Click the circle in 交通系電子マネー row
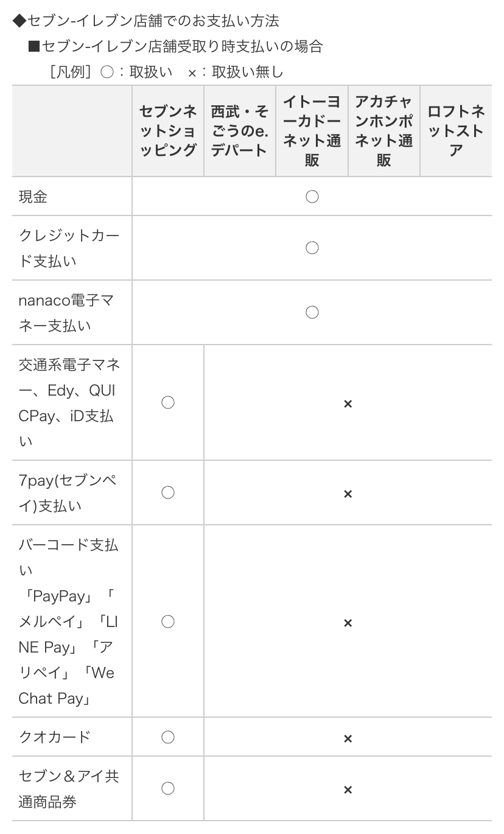The image size is (504, 834). coord(168,402)
